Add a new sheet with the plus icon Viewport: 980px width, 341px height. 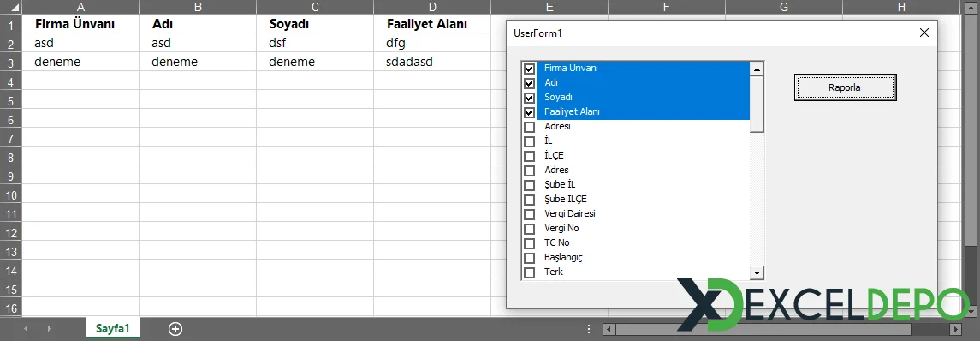coord(175,328)
